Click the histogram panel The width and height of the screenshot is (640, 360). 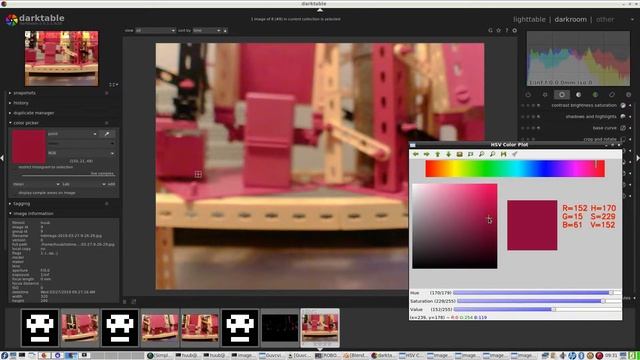point(578,59)
